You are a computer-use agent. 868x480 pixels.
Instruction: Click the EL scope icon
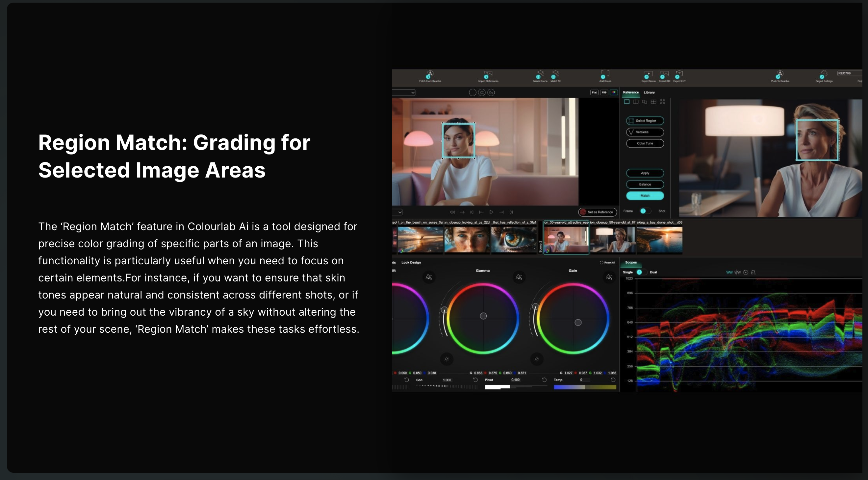click(753, 272)
